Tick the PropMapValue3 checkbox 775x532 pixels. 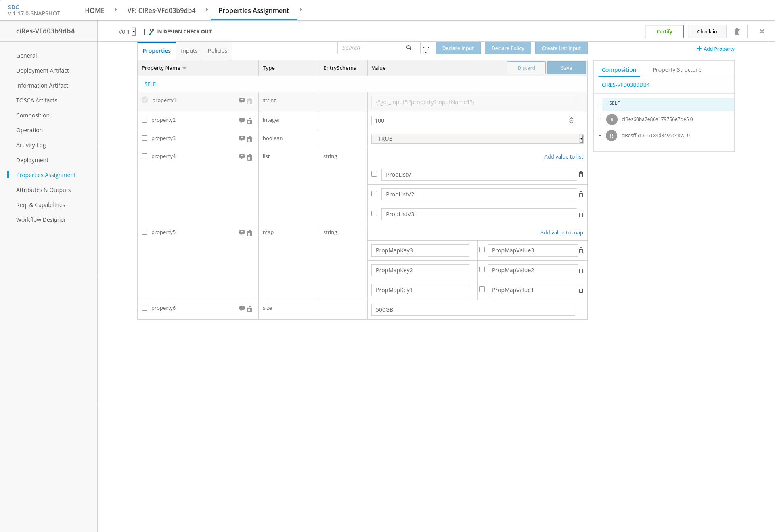482,250
